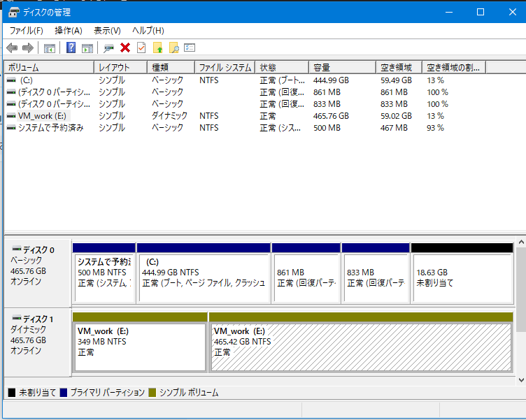Minimize the ディスクの管理 window

pyautogui.click(x=449, y=13)
